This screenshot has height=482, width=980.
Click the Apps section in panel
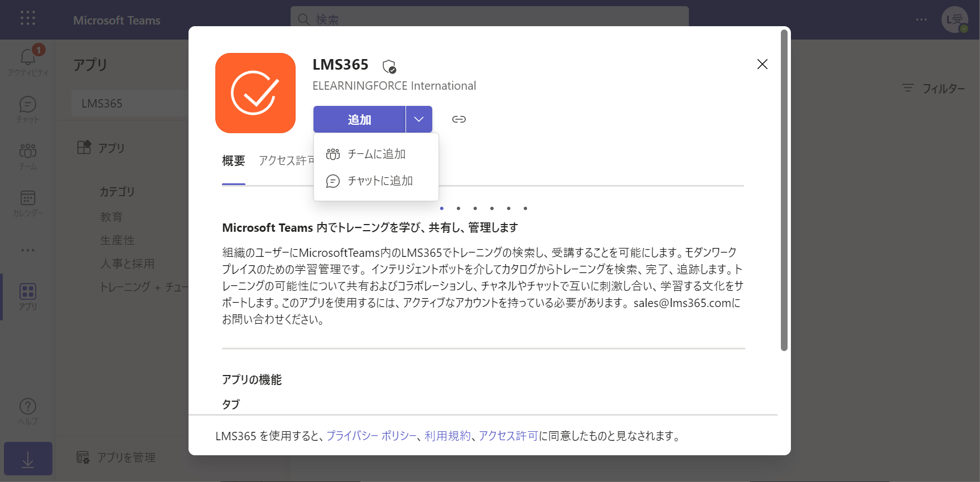100,148
